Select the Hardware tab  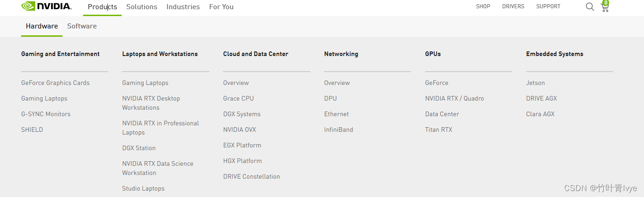[42, 26]
